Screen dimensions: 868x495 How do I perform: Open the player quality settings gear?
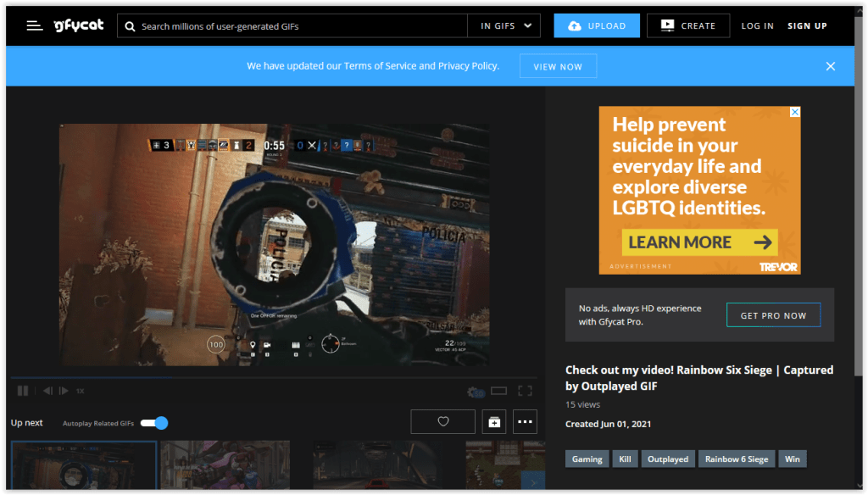point(475,391)
